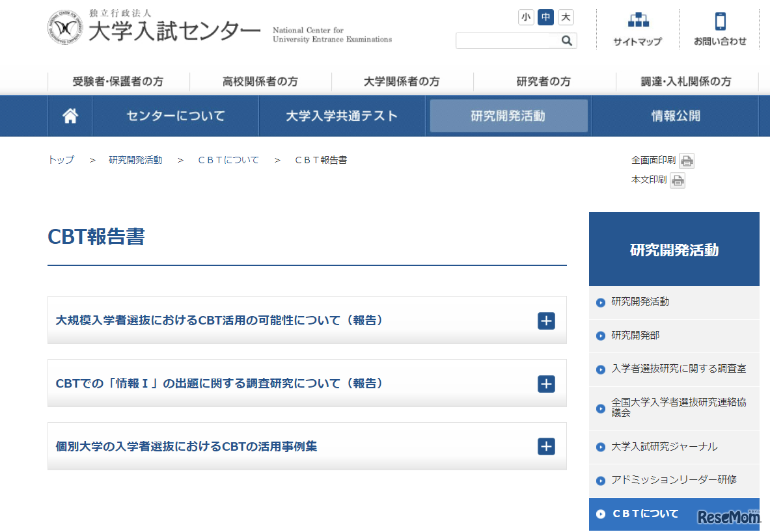The image size is (770, 532).
Task: Open the 研究開発活動 navigation tab
Action: [x=508, y=115]
